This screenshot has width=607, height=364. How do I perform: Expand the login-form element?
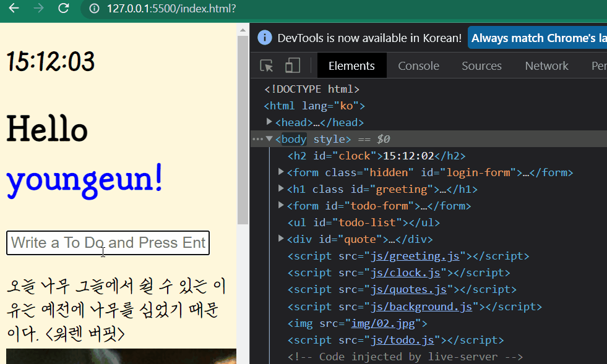(x=282, y=172)
